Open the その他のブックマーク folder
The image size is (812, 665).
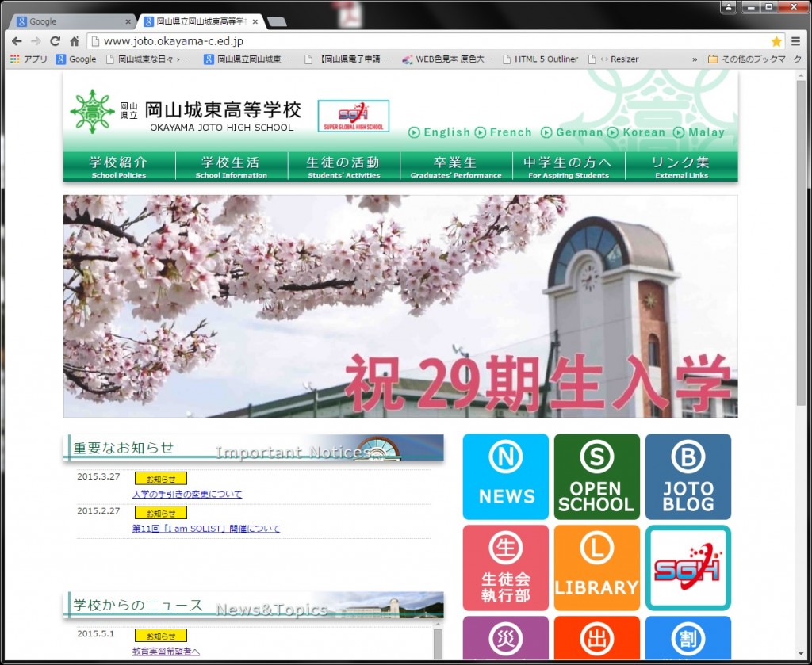pos(755,59)
